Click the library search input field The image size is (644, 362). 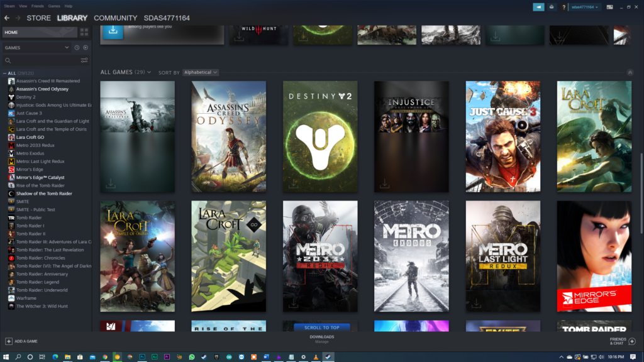click(x=45, y=60)
